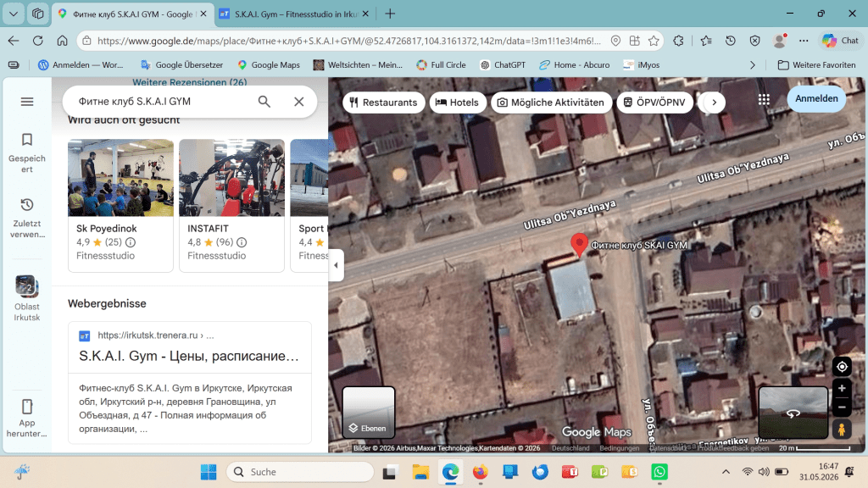Image resolution: width=868 pixels, height=488 pixels.
Task: Select the Фитне клуб S.K.A.I GYM tab
Action: pyautogui.click(x=133, y=14)
